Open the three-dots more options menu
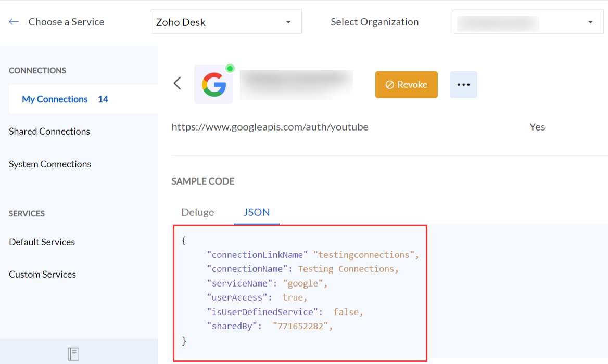The height and width of the screenshot is (364, 608). tap(463, 85)
